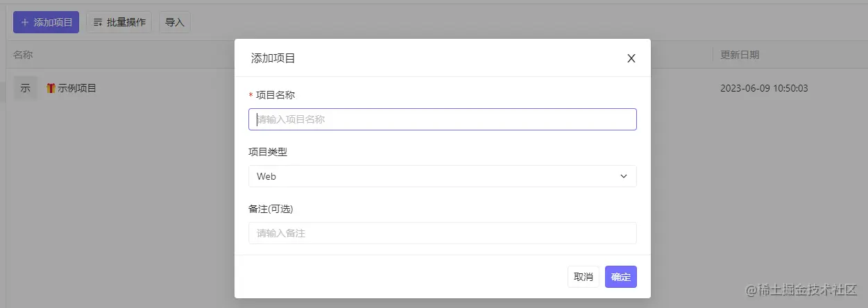Click the 2023-06-09 10:50:03 date cell
Viewport: 868px width, 308px height.
pyautogui.click(x=764, y=88)
